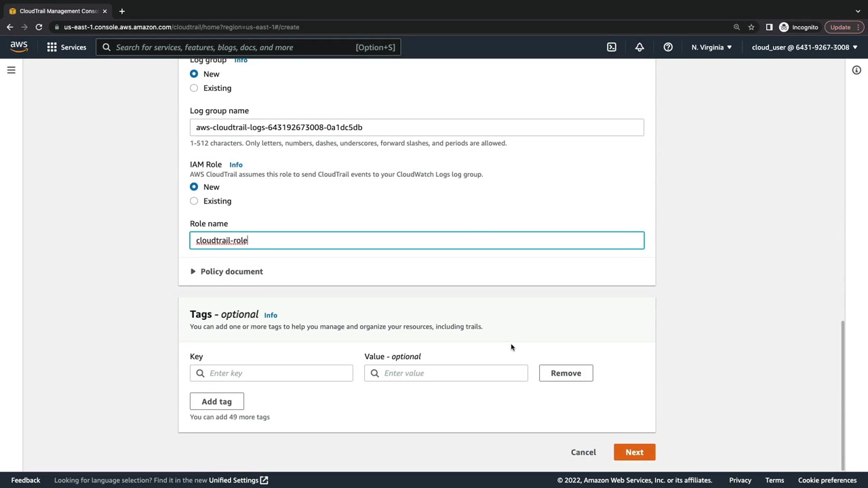Click the 'Log group name' label
This screenshot has height=488, width=868.
(x=219, y=111)
